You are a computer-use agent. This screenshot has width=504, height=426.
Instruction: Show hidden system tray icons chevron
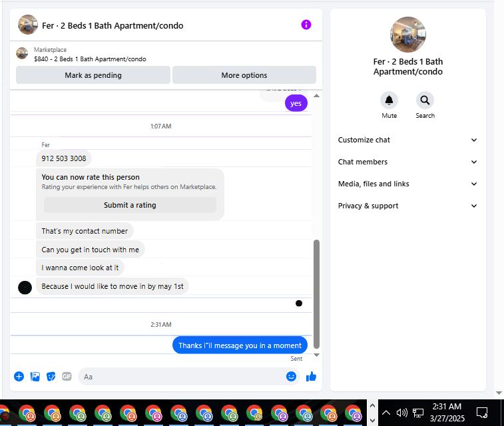pos(386,413)
